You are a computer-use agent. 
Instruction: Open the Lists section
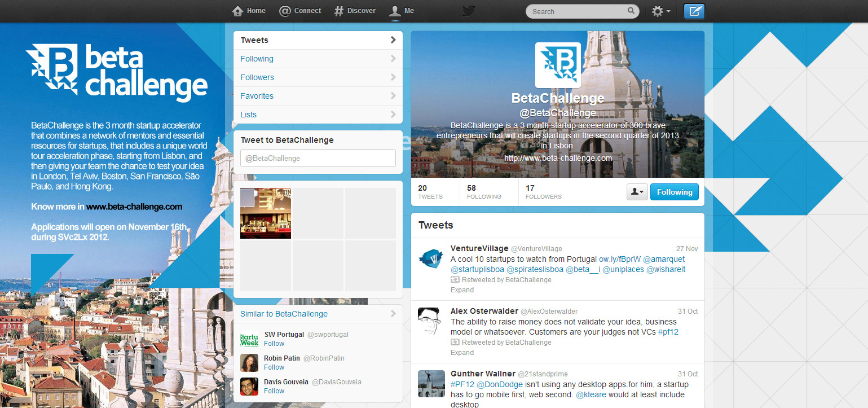tap(248, 115)
